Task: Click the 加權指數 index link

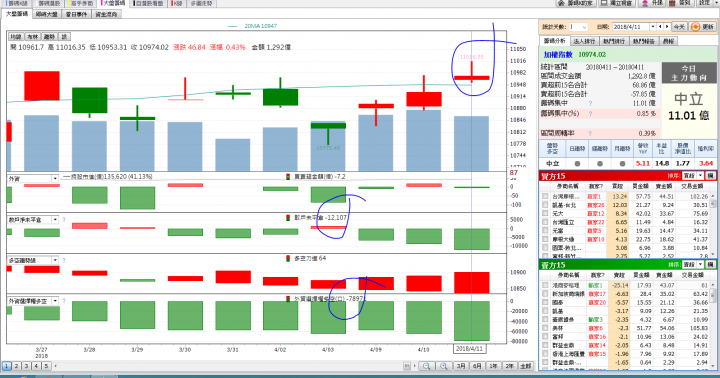Action: click(558, 55)
